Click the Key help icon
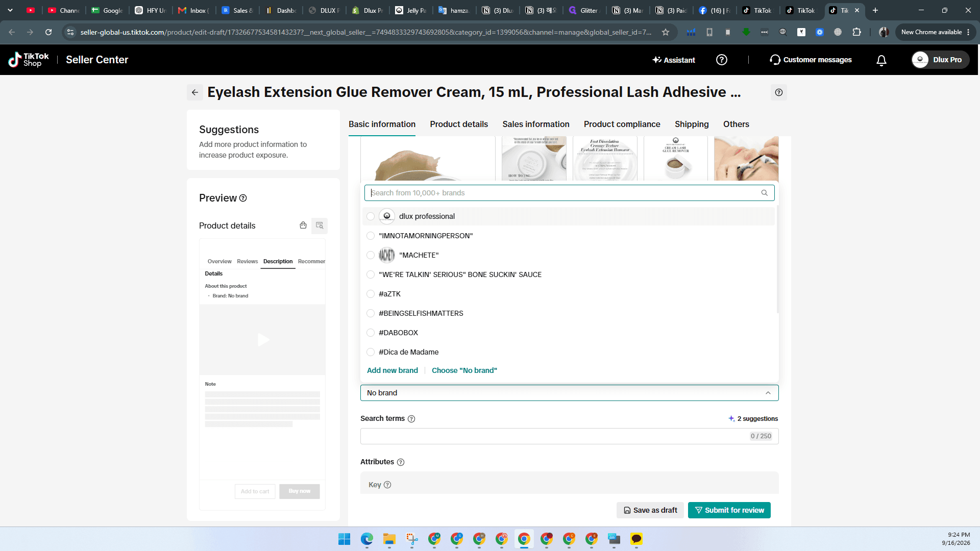Screen dimensions: 980x551 point(387,485)
